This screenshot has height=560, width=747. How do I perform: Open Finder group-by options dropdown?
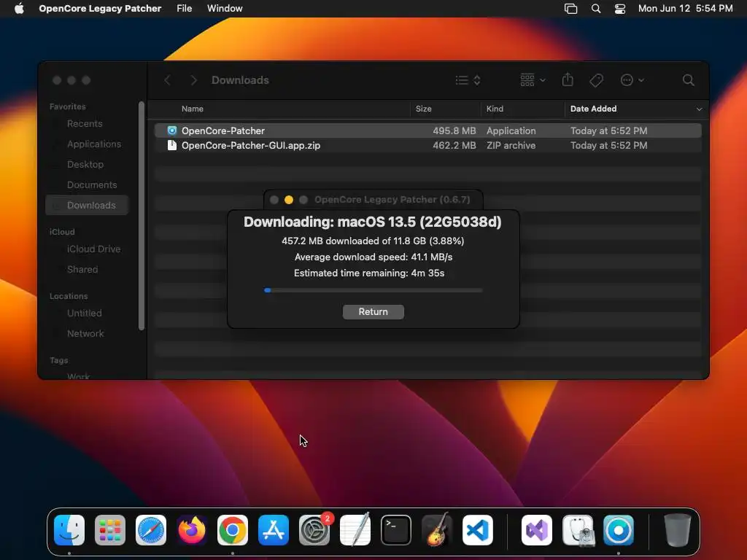point(533,80)
